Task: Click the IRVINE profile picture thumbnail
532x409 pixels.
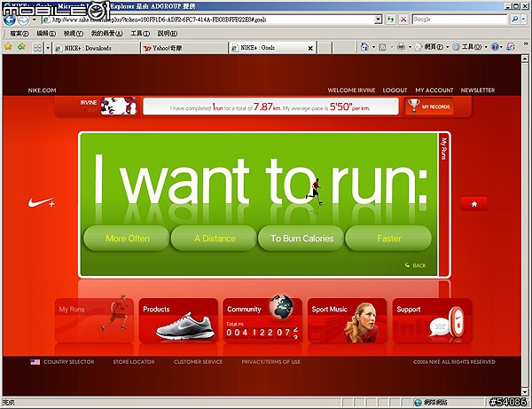Action: (x=119, y=106)
